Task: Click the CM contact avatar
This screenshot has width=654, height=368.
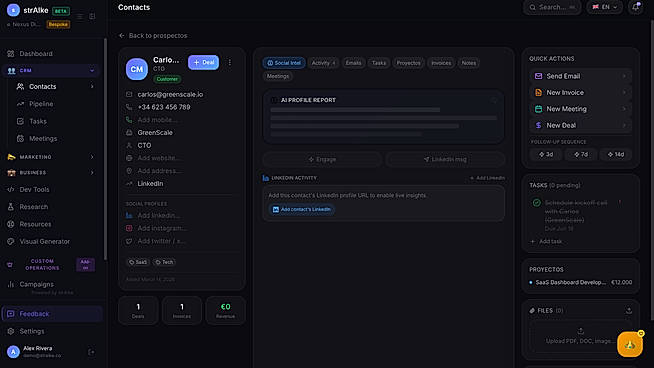Action: (x=137, y=69)
